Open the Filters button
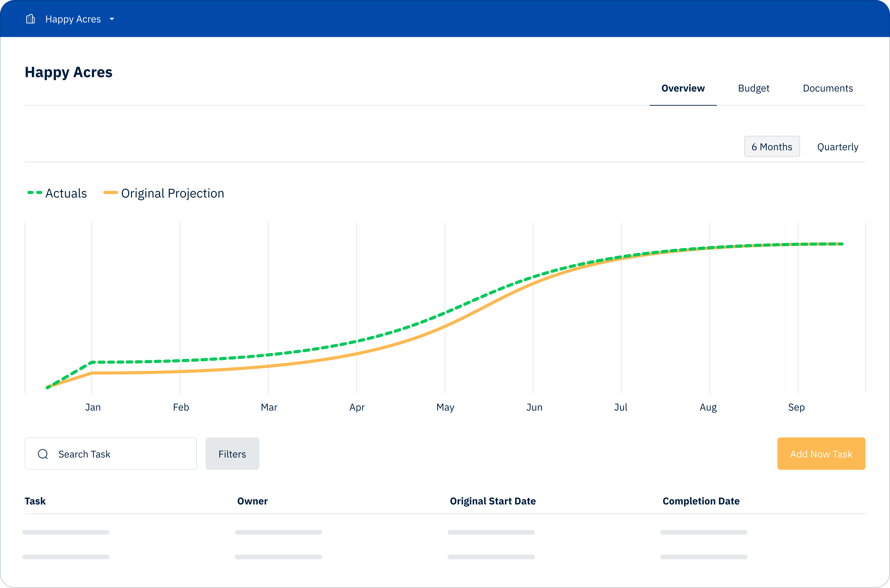The width and height of the screenshot is (890, 588). click(x=232, y=454)
